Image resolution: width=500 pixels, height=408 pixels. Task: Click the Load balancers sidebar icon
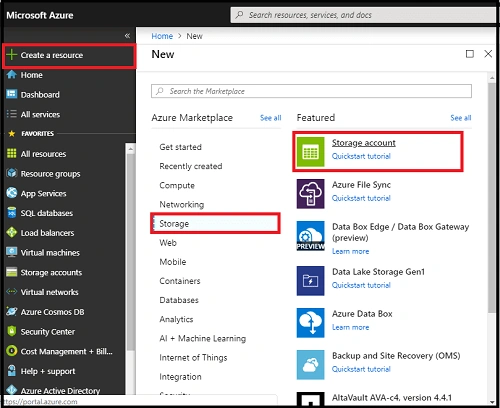point(12,232)
